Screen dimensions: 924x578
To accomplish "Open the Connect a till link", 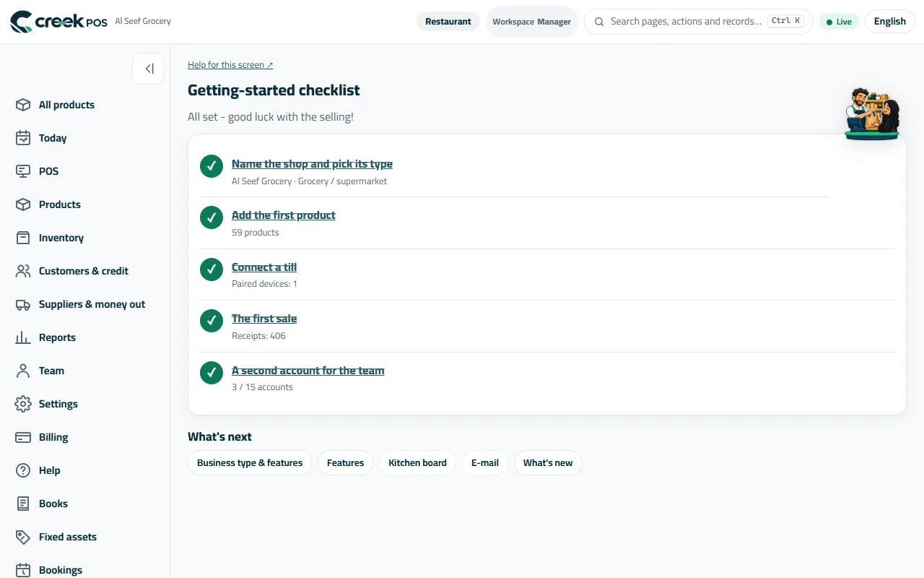I will (264, 267).
